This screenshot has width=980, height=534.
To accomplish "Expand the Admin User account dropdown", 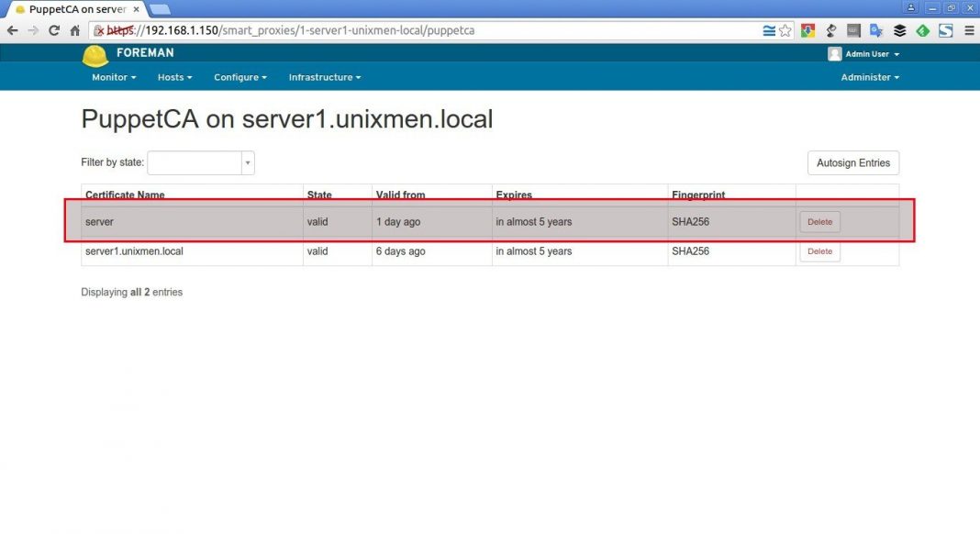I will (x=872, y=54).
